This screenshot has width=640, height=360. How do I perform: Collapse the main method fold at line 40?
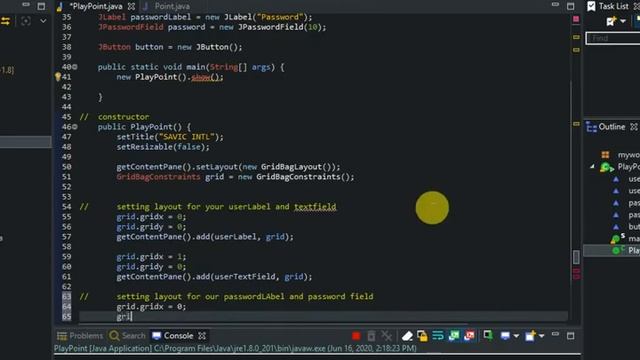75,67
